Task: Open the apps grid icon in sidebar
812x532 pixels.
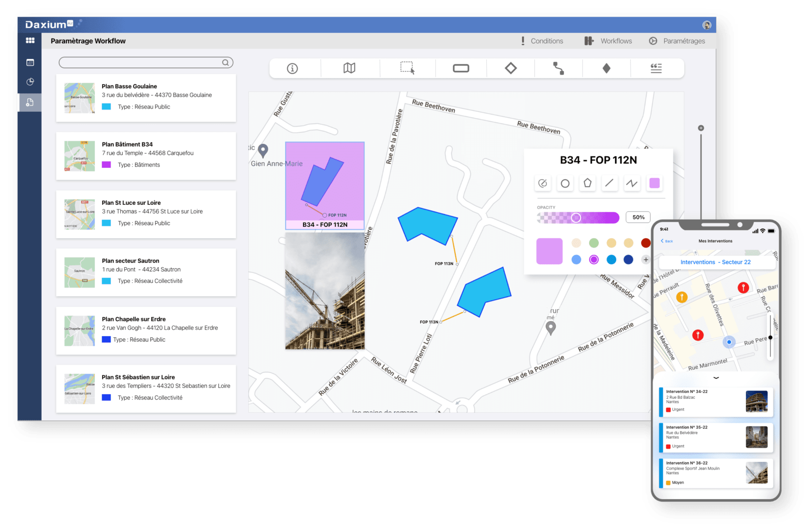Action: 30,41
